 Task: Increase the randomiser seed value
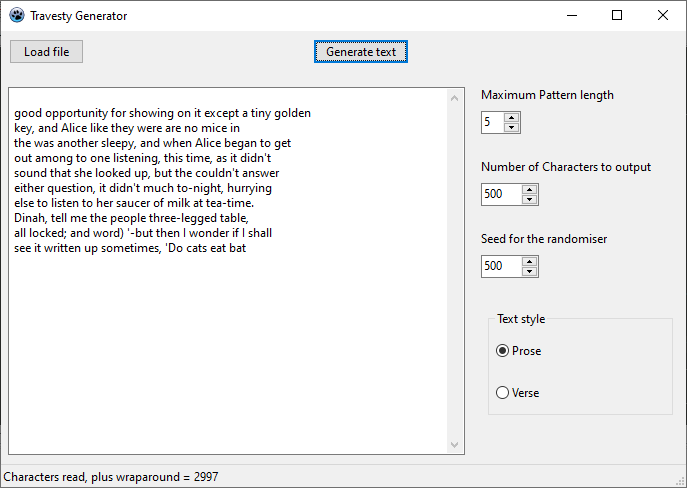coord(529,261)
